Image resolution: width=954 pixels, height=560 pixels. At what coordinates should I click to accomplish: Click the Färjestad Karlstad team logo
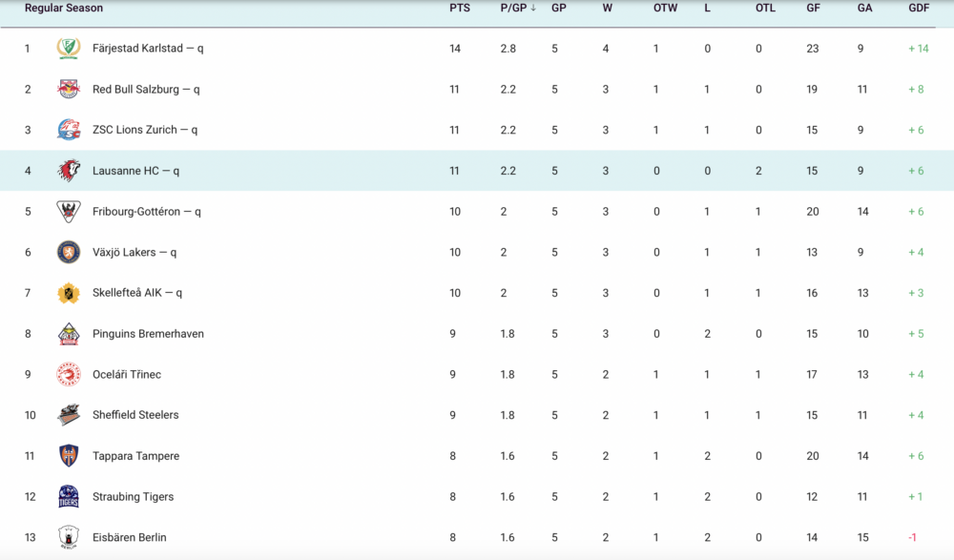[x=69, y=48]
